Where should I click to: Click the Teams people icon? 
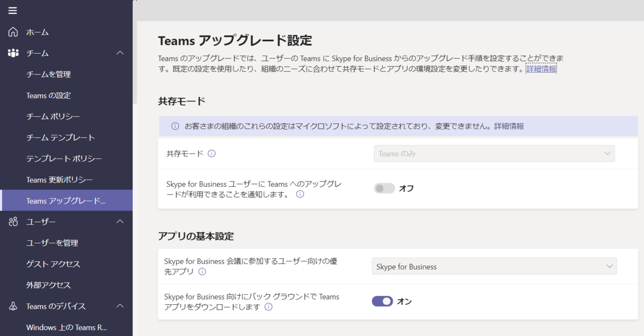[x=13, y=53]
